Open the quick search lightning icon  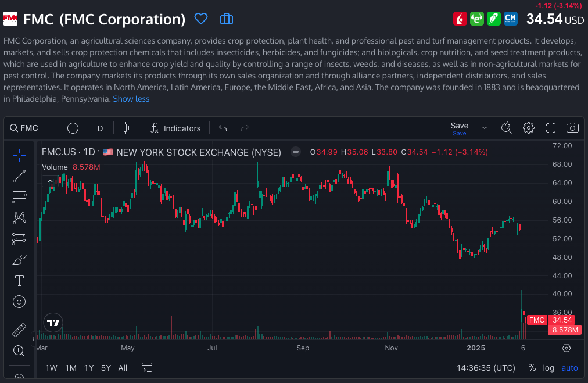(507, 128)
